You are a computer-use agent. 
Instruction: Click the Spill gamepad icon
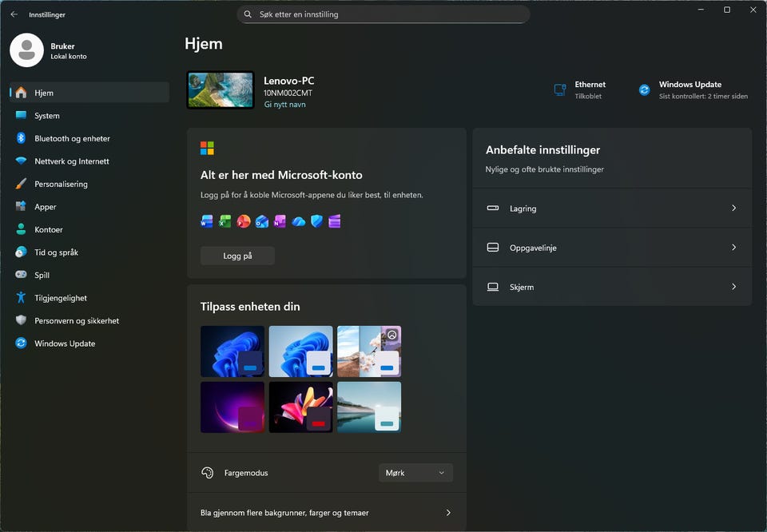[21, 274]
